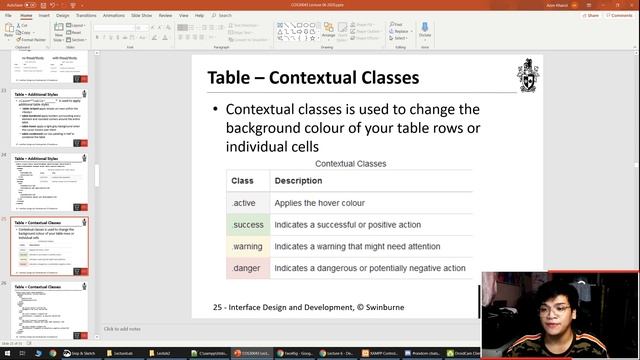Switch to the Design tab

[62, 16]
